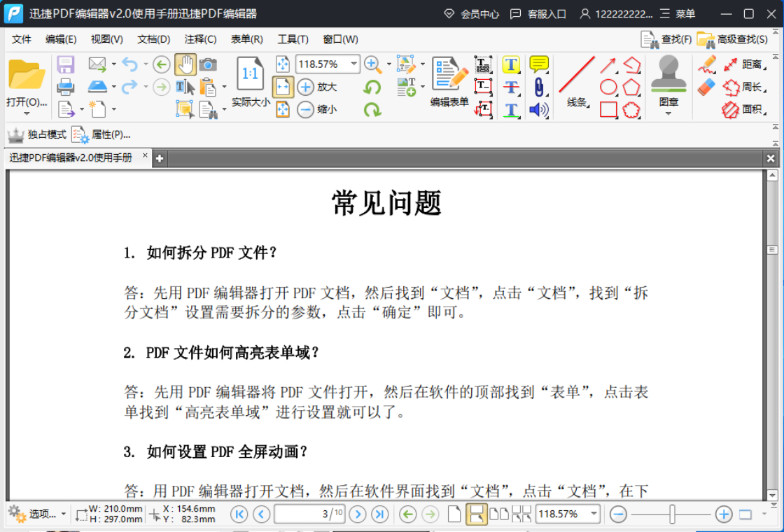The width and height of the screenshot is (784, 532).
Task: Click the zoom slider in status bar
Action: coord(671,514)
